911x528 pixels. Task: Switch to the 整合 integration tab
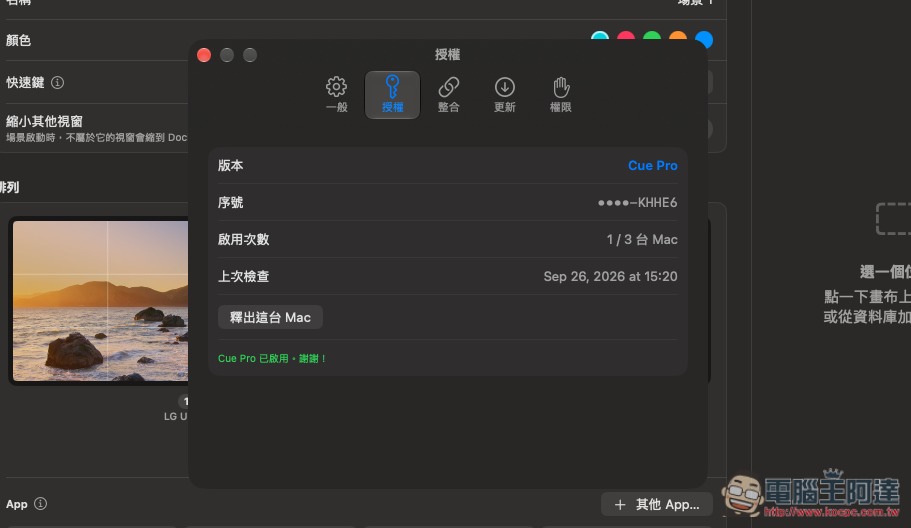(449, 95)
